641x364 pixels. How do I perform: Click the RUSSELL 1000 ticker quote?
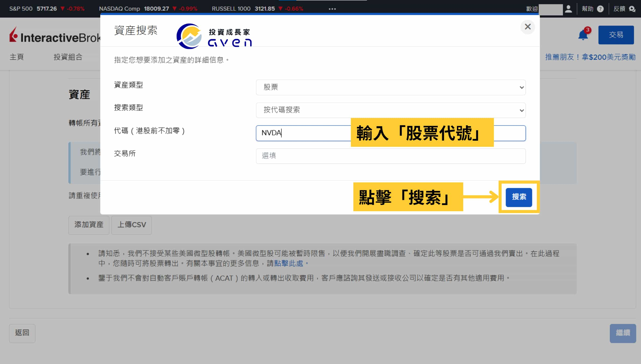click(x=257, y=9)
